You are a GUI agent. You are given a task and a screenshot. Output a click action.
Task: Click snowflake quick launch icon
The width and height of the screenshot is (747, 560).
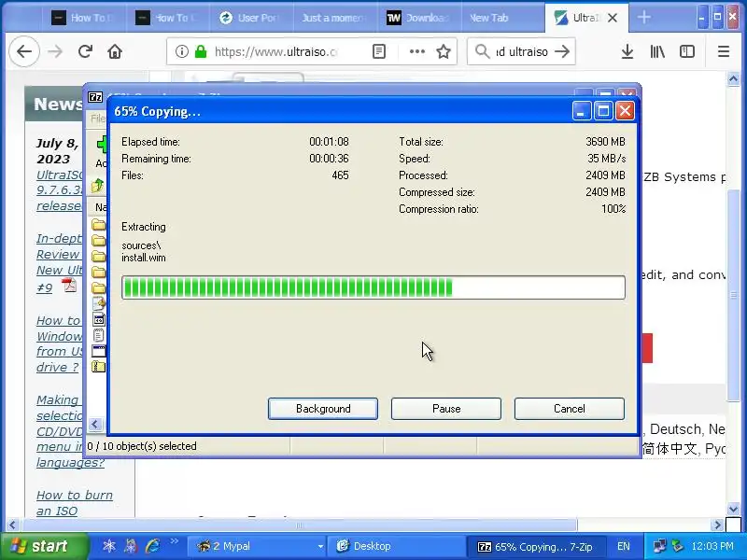[x=109, y=546]
